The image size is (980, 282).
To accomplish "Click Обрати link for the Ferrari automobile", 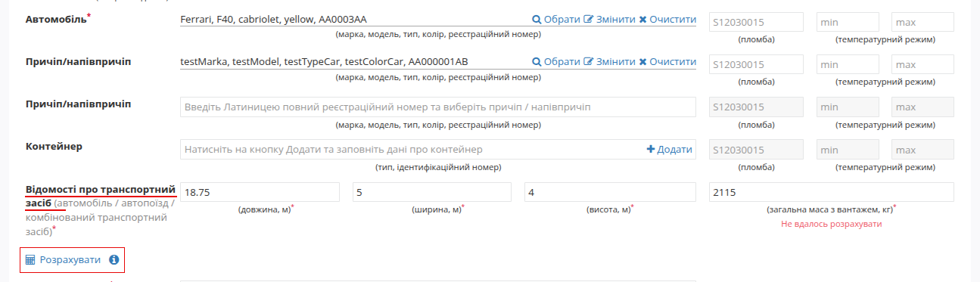I will [x=562, y=20].
